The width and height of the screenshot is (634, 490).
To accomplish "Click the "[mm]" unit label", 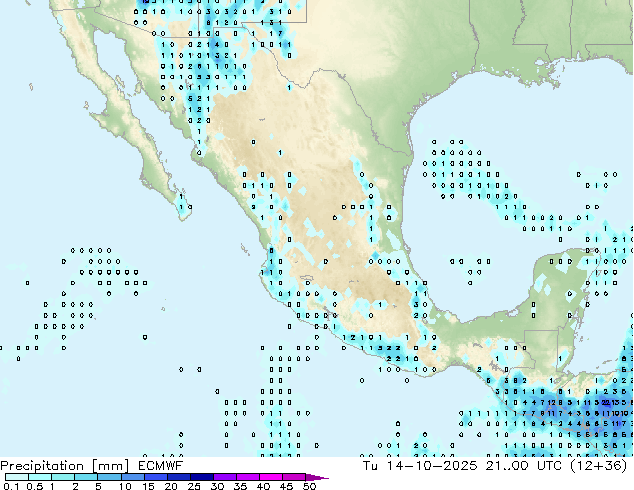I will pyautogui.click(x=111, y=466).
